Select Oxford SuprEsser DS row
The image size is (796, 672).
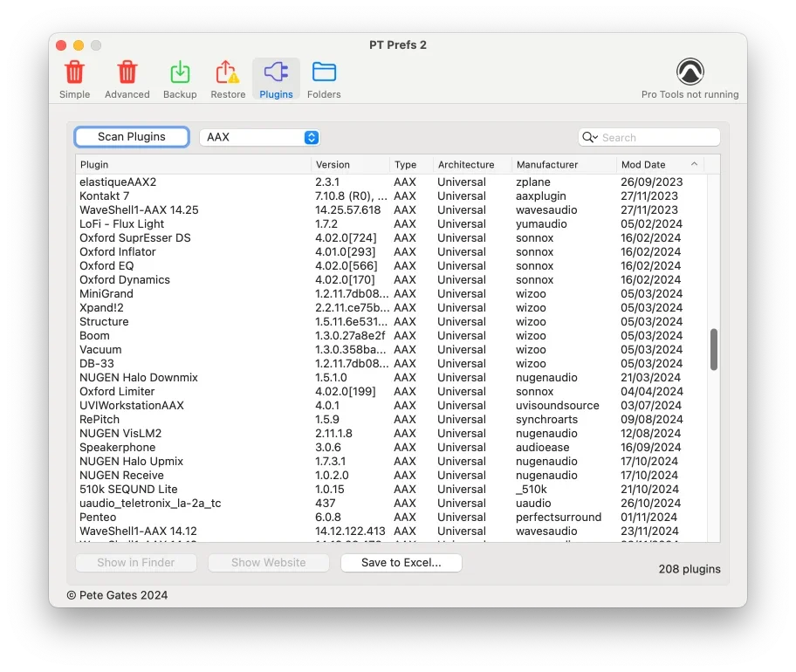point(391,237)
